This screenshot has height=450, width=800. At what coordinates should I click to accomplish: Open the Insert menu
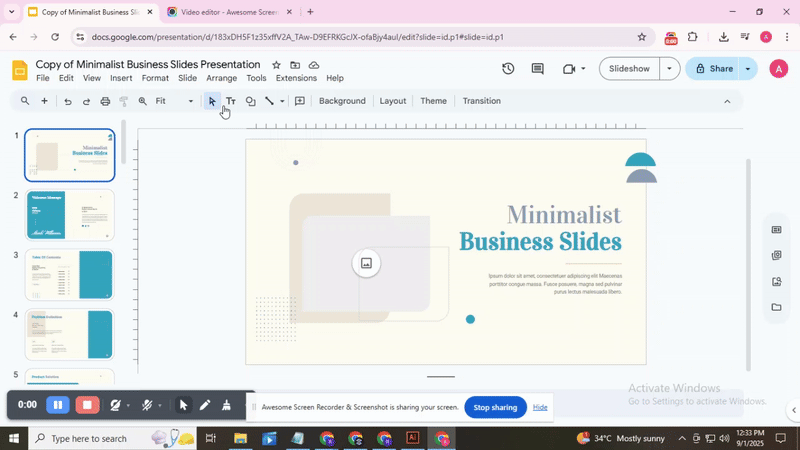point(121,78)
